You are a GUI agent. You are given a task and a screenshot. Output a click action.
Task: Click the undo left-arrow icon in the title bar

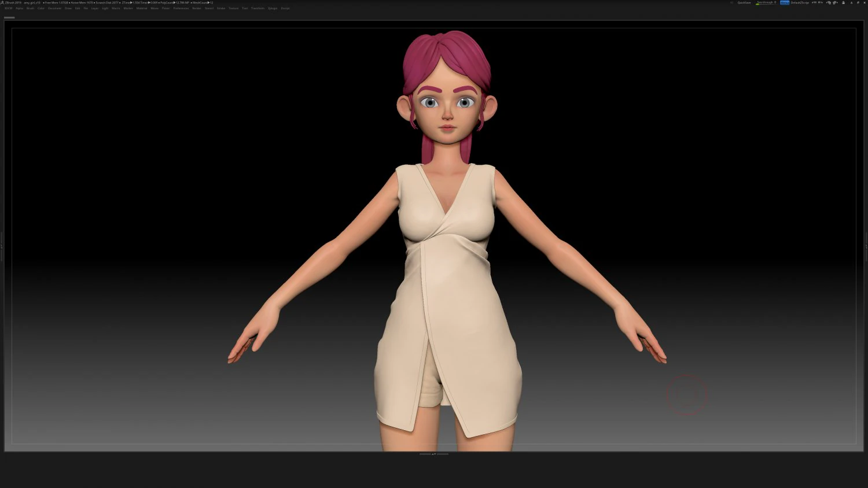pyautogui.click(x=814, y=2)
